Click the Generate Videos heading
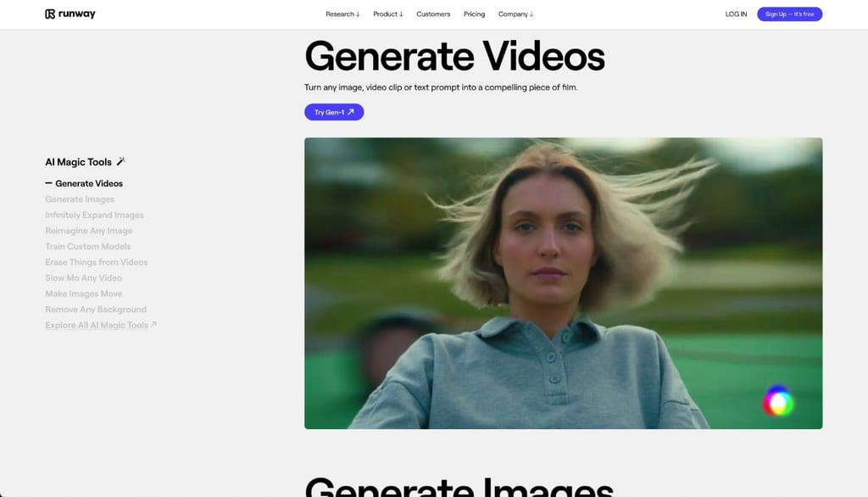 [454, 57]
